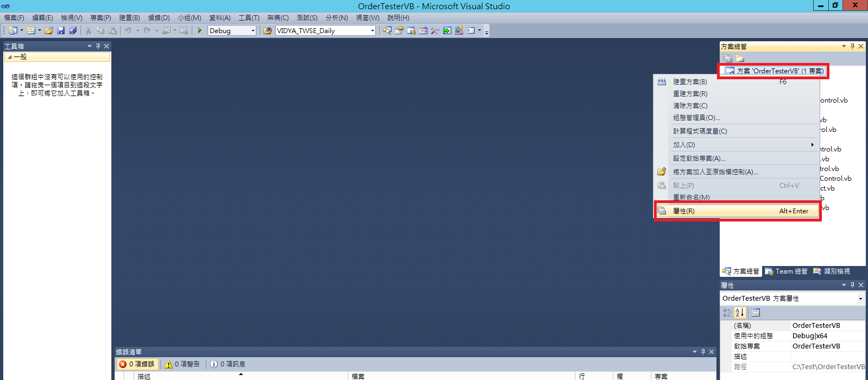Screen dimensions: 868x380
Task: Open the Toolbox from the hammer and wrench icon
Action: point(435,30)
